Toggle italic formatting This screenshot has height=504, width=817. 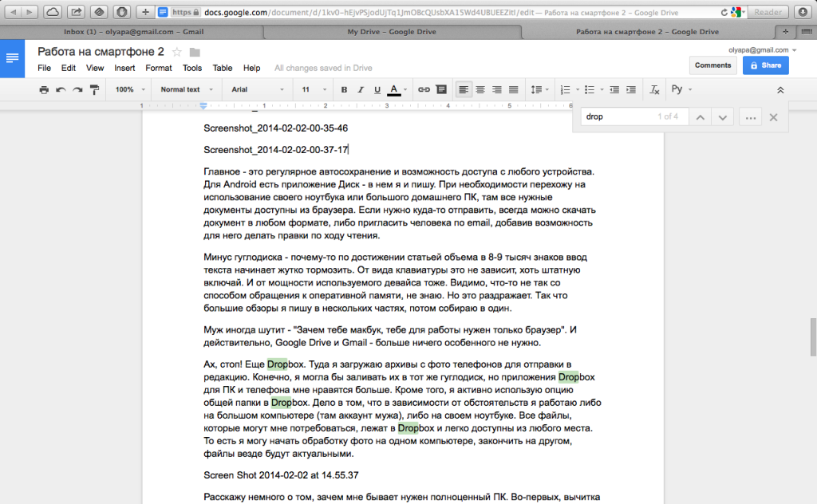coord(361,89)
